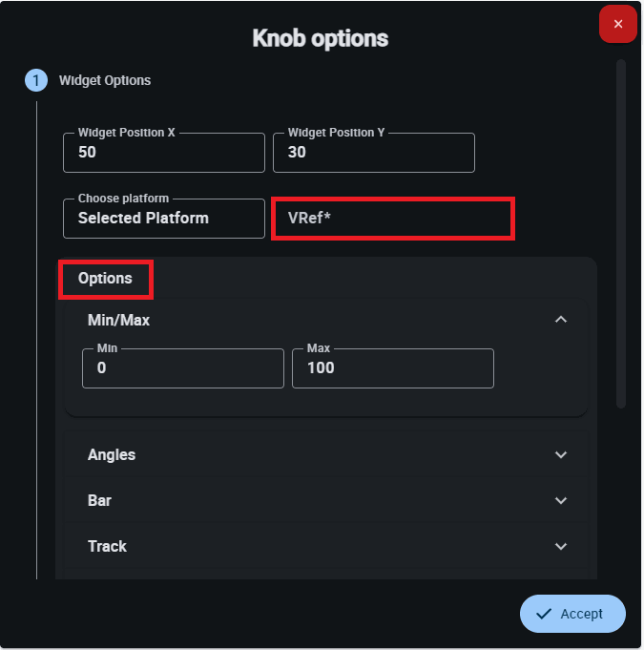Click the chevron beside Bar
This screenshot has height=650, width=644.
pyautogui.click(x=561, y=501)
